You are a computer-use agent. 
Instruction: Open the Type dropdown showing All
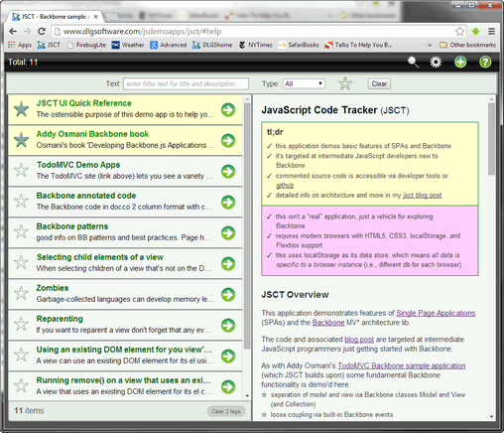point(304,83)
